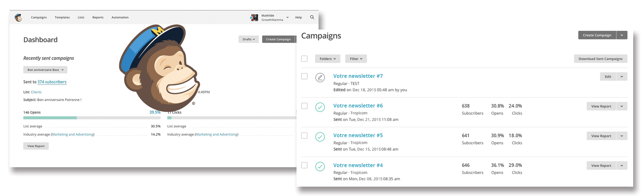
Task: Click Mathilde's profile avatar picture
Action: 254,17
